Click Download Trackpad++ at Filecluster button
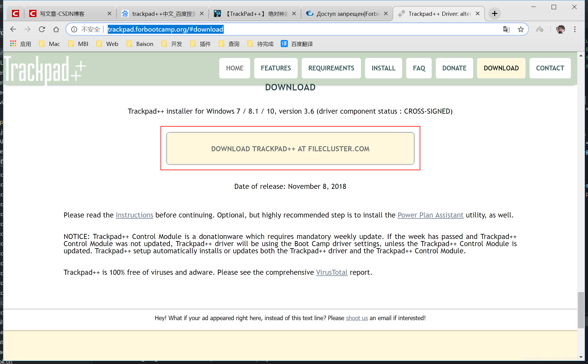This screenshot has width=588, height=364. [290, 149]
